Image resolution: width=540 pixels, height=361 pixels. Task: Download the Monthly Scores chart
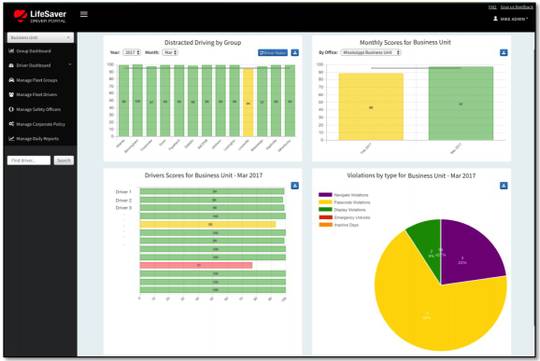[x=503, y=52]
